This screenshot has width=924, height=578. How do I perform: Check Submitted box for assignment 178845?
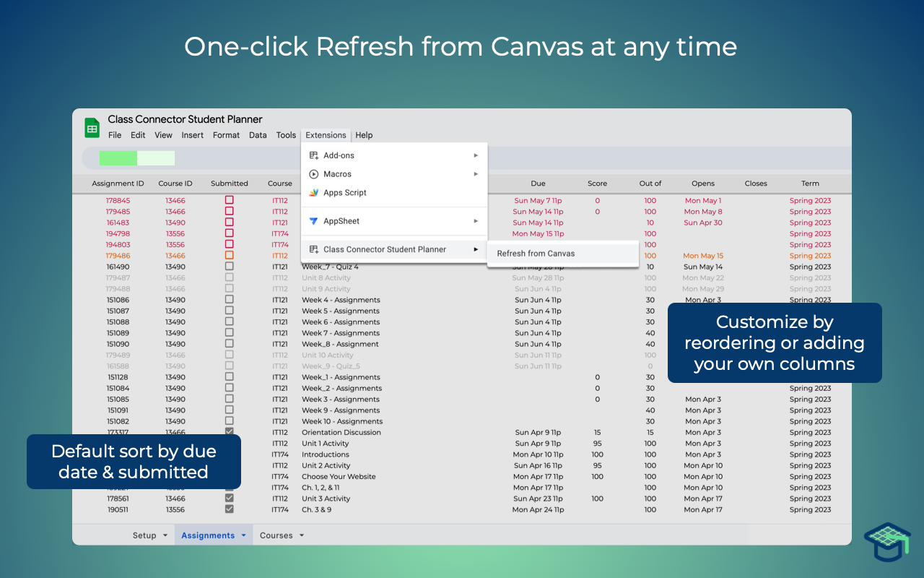tap(230, 200)
